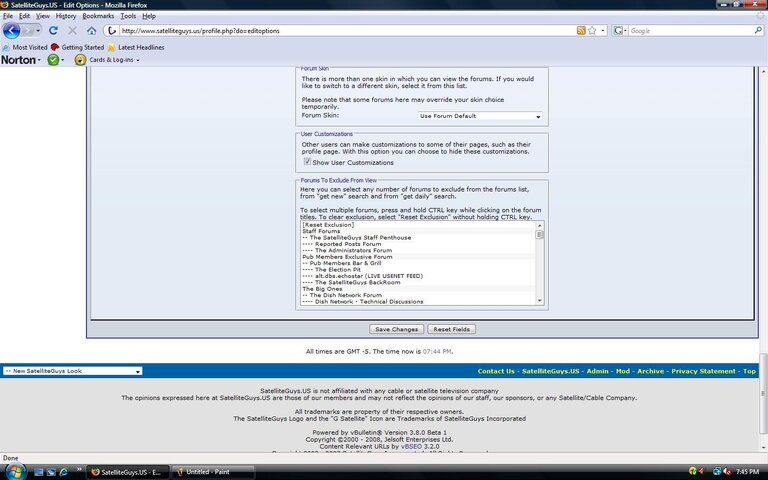The height and width of the screenshot is (480, 768).
Task: Open the Bookmarks menu
Action: tap(98, 16)
